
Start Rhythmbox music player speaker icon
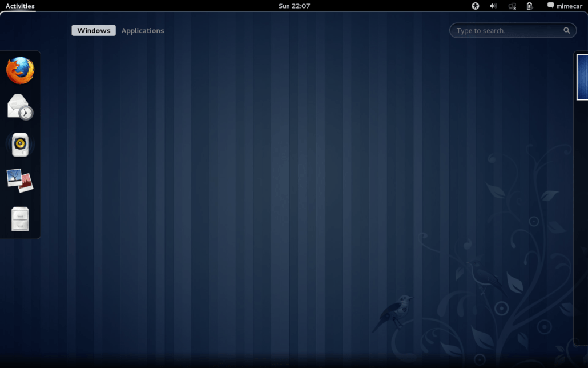point(20,145)
